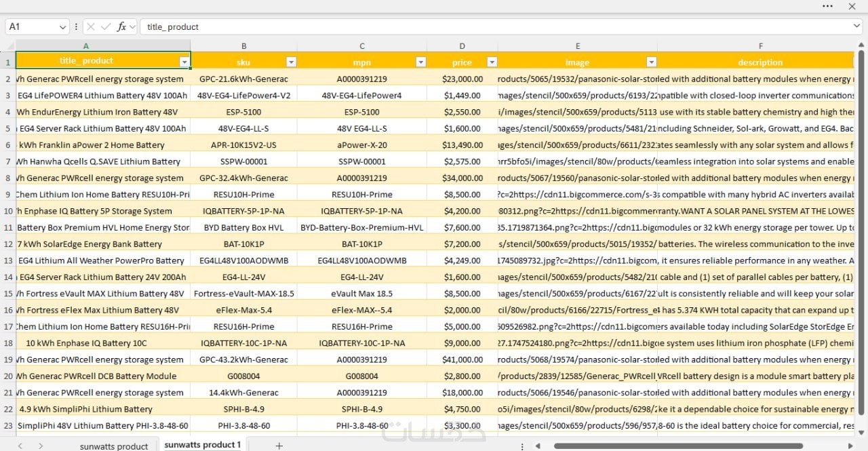Select cell 48V-EG4-LifePower4-V2
This screenshot has height=451, width=868.
243,95
